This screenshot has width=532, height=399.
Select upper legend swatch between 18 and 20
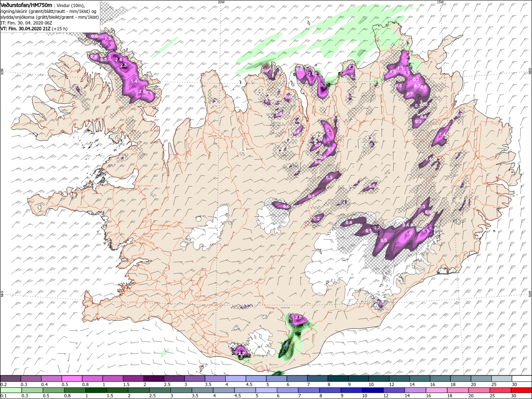461,378
